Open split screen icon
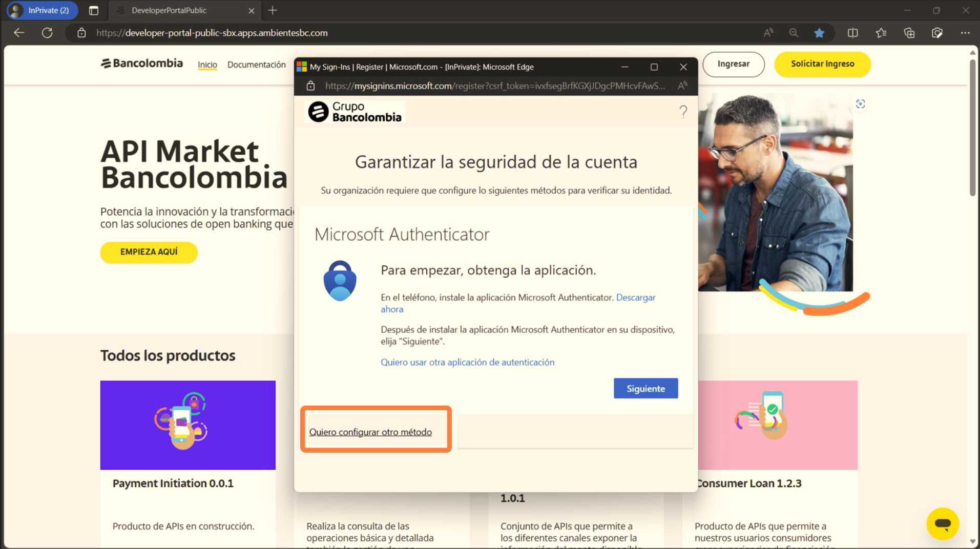Viewport: 980px width, 549px height. pyautogui.click(x=852, y=33)
